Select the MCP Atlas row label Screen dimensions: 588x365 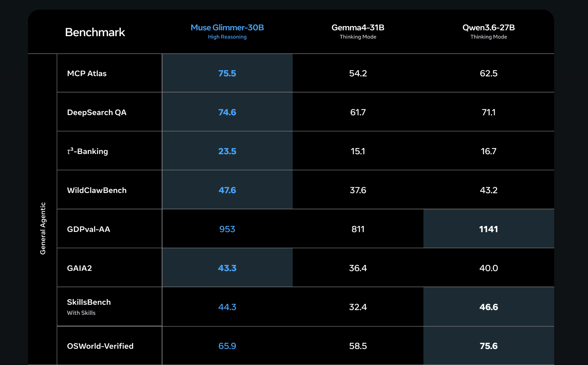[x=87, y=73]
